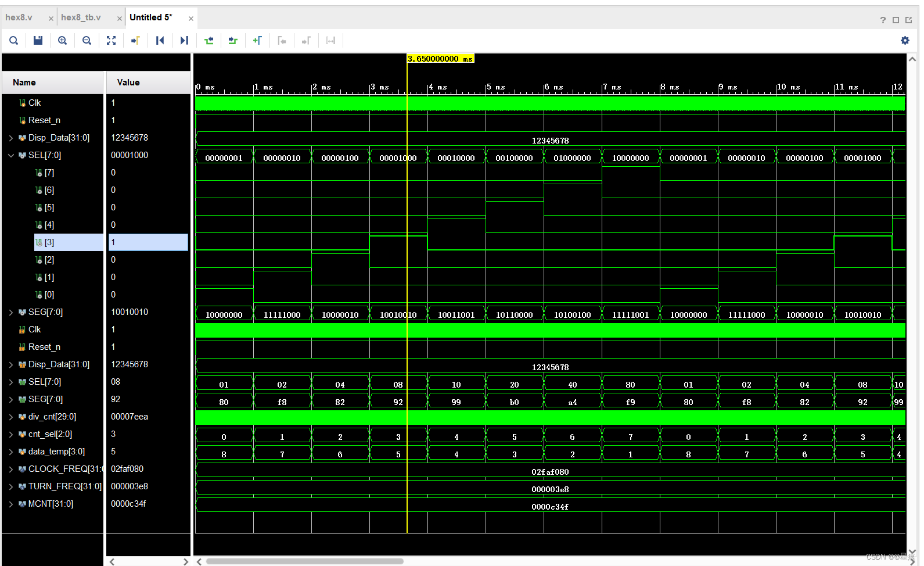Expand the TURN_FREQ[31:0] parameter
Viewport: 924px width, 566px height.
[x=11, y=486]
